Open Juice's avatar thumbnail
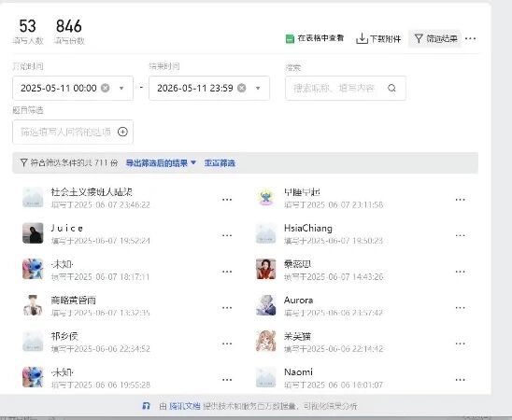This screenshot has height=420, width=512. (33, 233)
